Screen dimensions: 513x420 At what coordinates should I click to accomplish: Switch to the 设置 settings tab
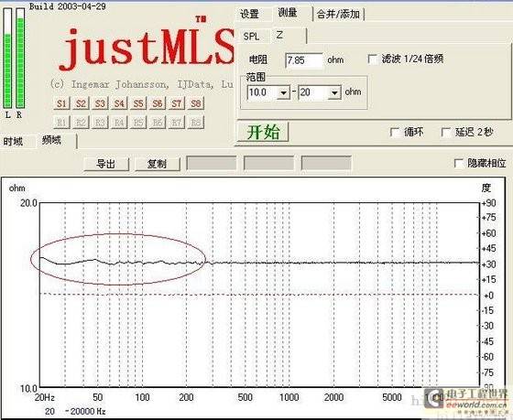[249, 14]
